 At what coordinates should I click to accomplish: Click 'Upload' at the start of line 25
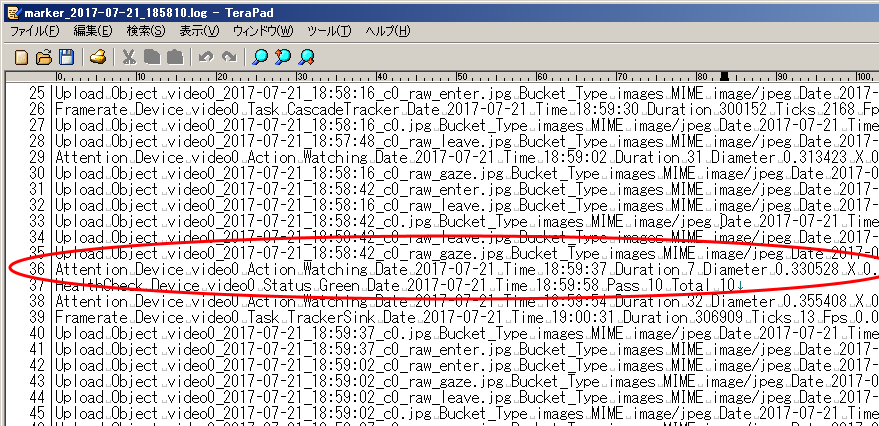coord(78,93)
